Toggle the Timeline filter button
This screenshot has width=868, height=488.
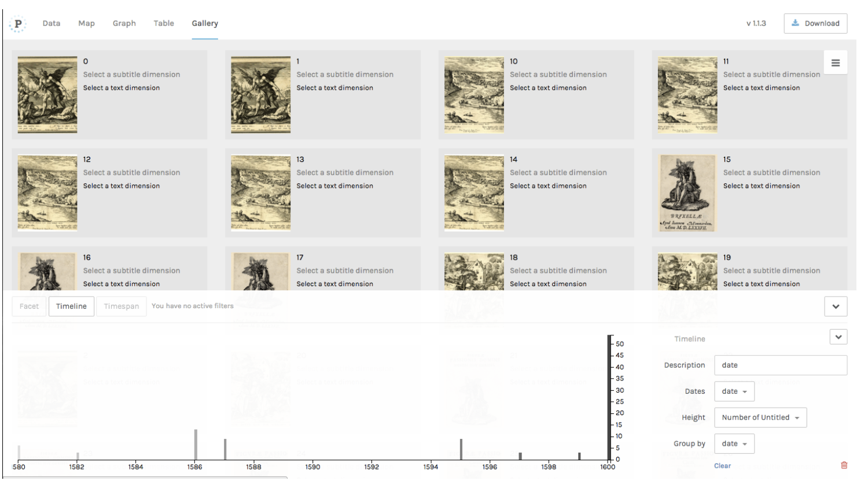[71, 306]
